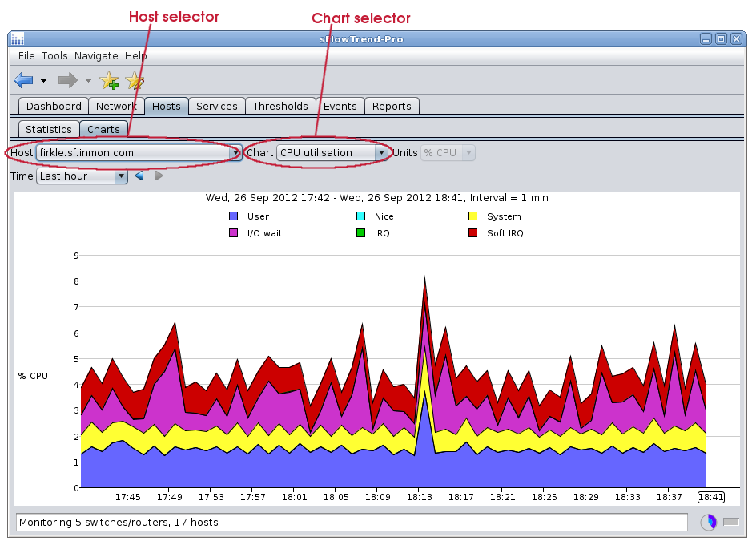This screenshot has height=545, width=756.
Task: Switch to the Thresholds tab
Action: [x=280, y=106]
